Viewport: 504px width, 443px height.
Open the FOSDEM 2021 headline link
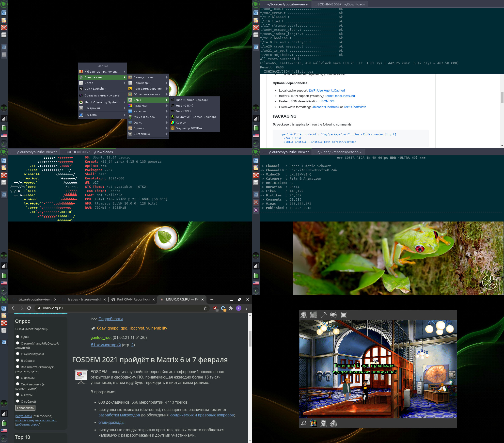[x=150, y=360]
